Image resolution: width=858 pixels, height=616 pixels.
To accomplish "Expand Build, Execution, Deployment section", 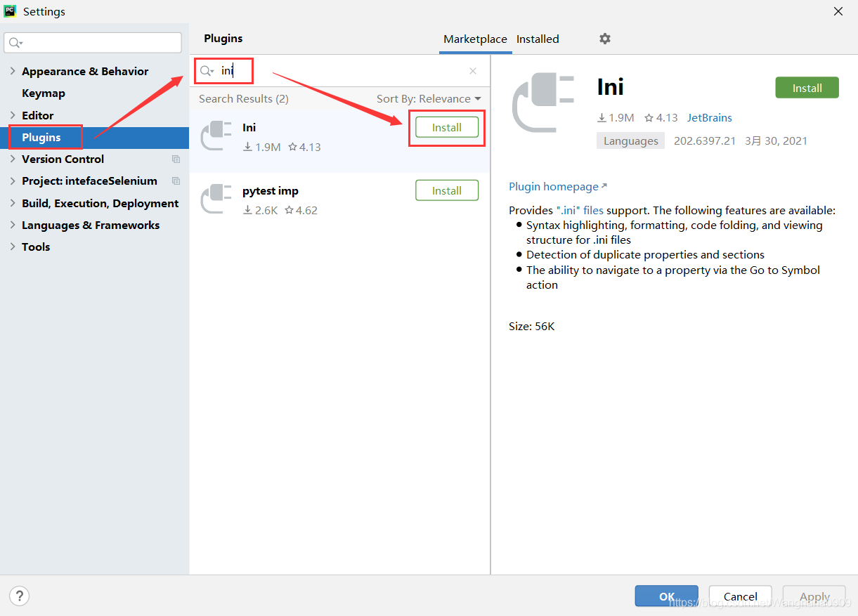I will pyautogui.click(x=13, y=203).
